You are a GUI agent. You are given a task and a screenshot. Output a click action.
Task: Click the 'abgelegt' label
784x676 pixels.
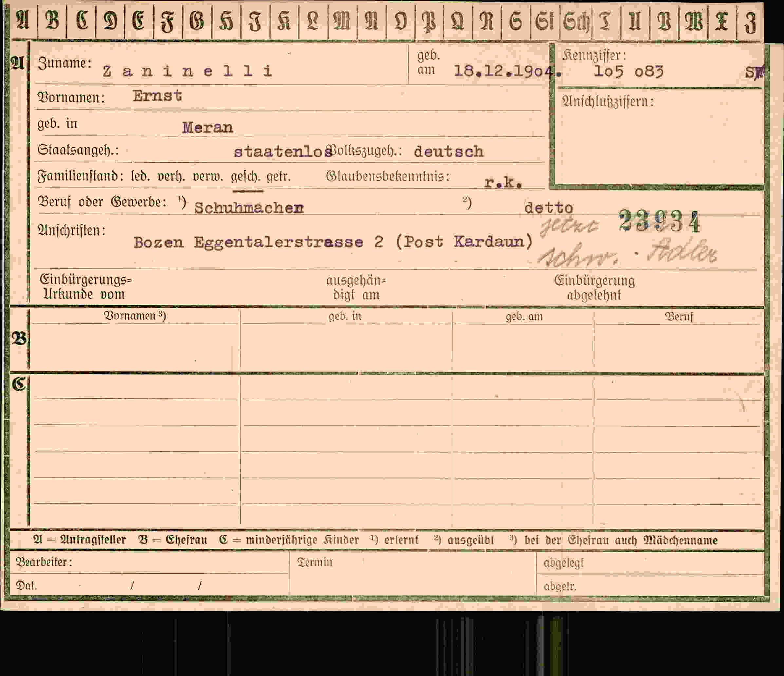564,563
